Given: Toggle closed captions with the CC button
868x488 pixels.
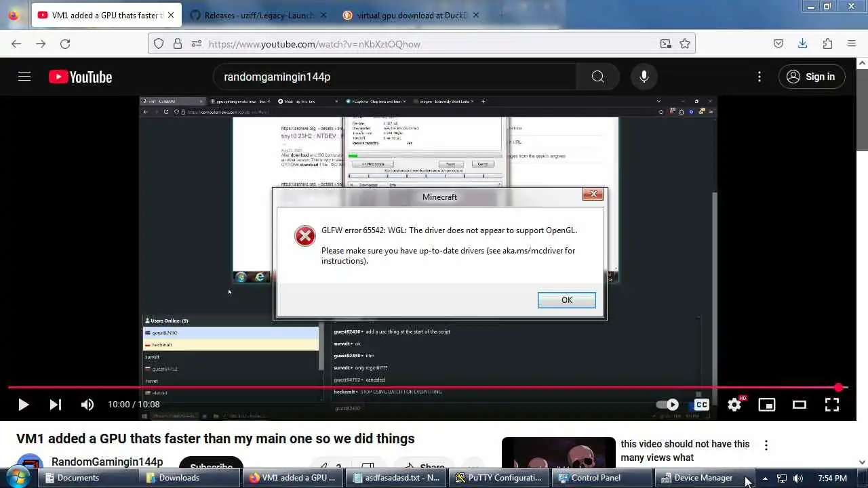Looking at the screenshot, I should 702,405.
